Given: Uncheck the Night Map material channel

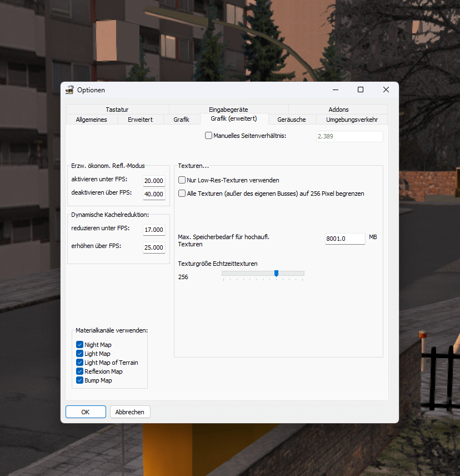Looking at the screenshot, I should coord(79,345).
